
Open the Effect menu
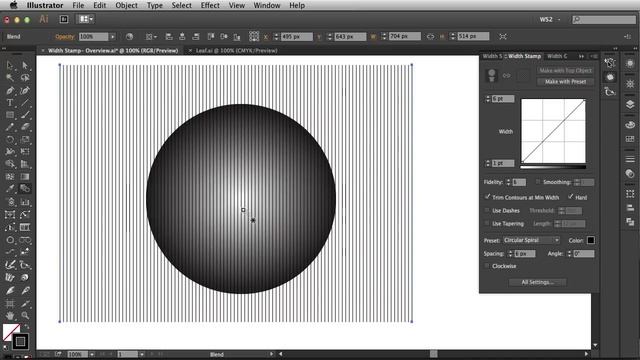tap(210, 5)
